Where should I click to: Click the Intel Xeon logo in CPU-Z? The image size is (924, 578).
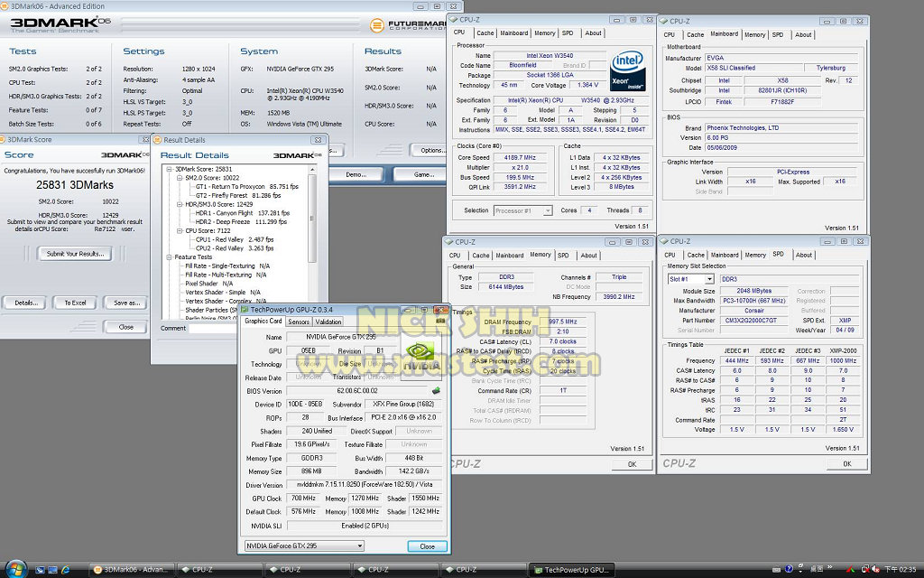(626, 70)
